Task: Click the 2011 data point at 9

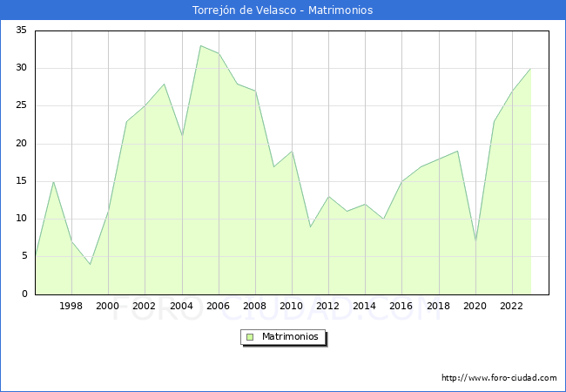Action: [x=311, y=226]
